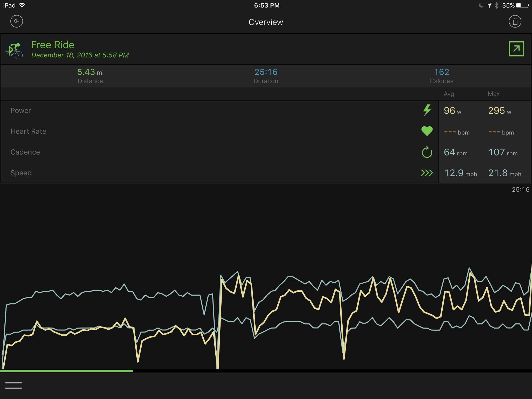
Task: Select the Cadence row label
Action: coord(25,152)
